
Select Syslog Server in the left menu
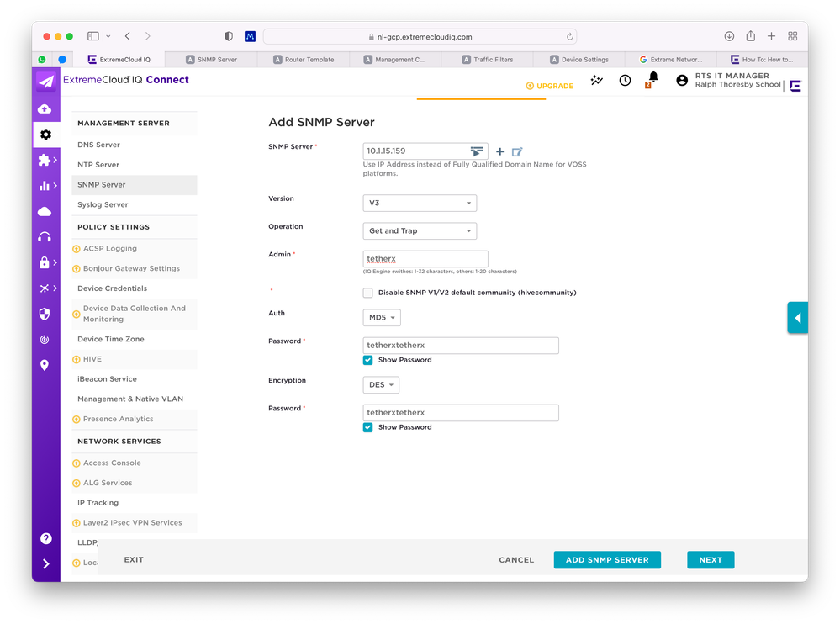coord(103,204)
